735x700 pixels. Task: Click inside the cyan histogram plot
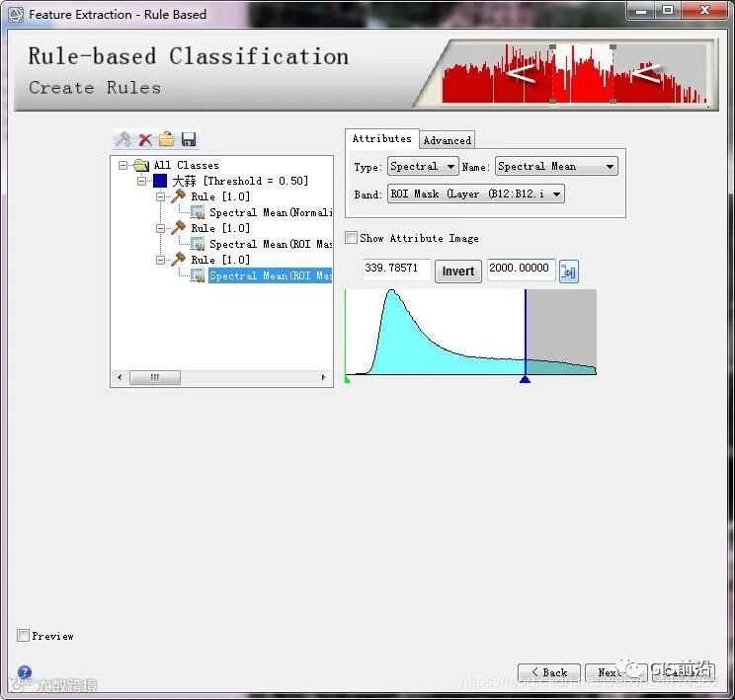point(470,332)
